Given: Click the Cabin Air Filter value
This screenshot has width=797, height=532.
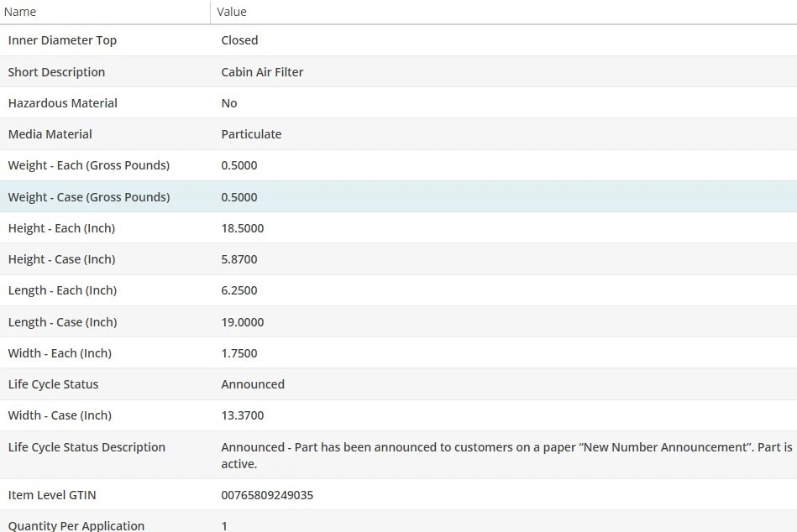Looking at the screenshot, I should point(262,72).
